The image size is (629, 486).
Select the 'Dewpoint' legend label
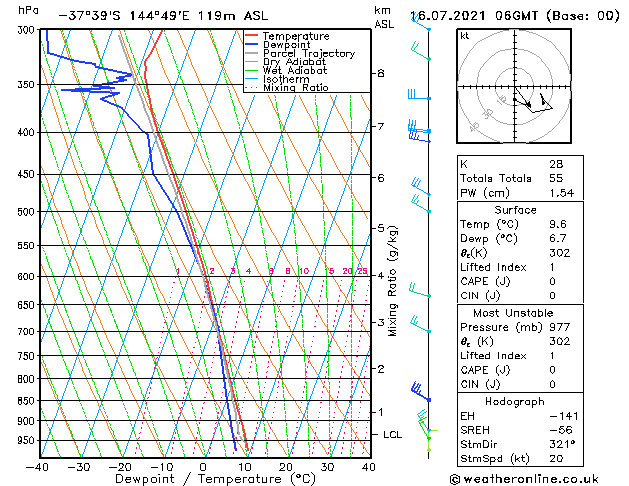[286, 45]
